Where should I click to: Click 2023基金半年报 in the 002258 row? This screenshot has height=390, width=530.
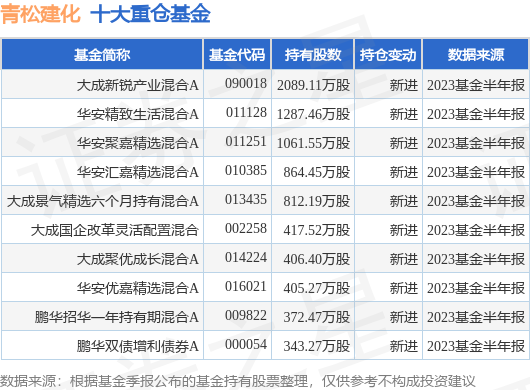pos(476,230)
